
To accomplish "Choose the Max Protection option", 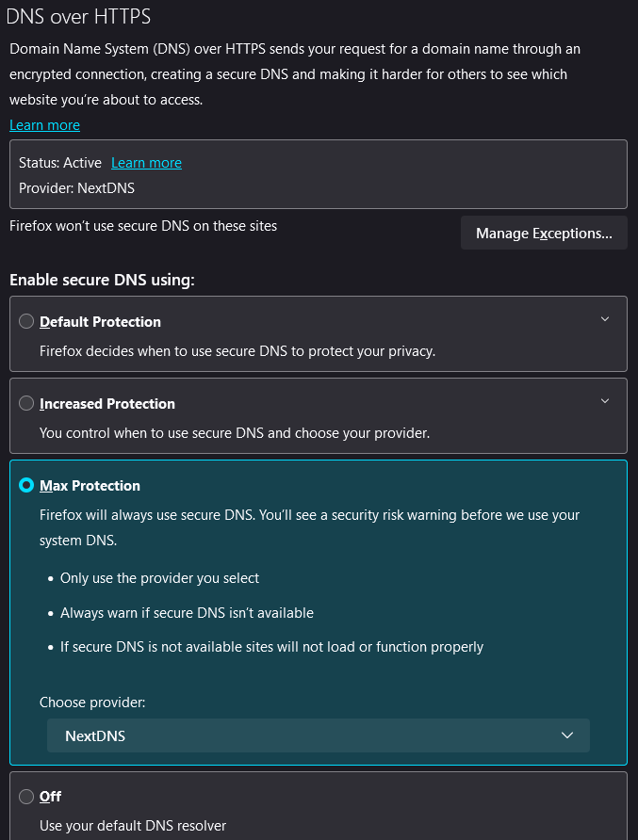I will coord(26,486).
